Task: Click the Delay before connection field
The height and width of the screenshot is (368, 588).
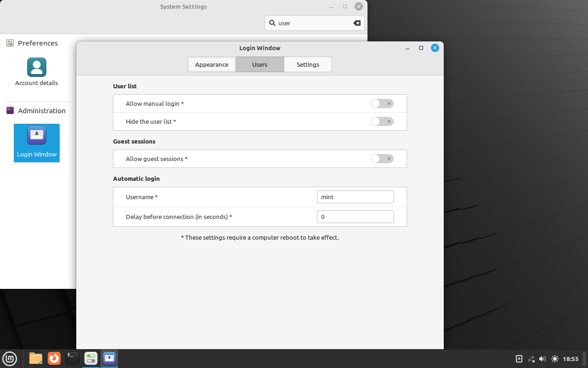Action: tap(355, 217)
